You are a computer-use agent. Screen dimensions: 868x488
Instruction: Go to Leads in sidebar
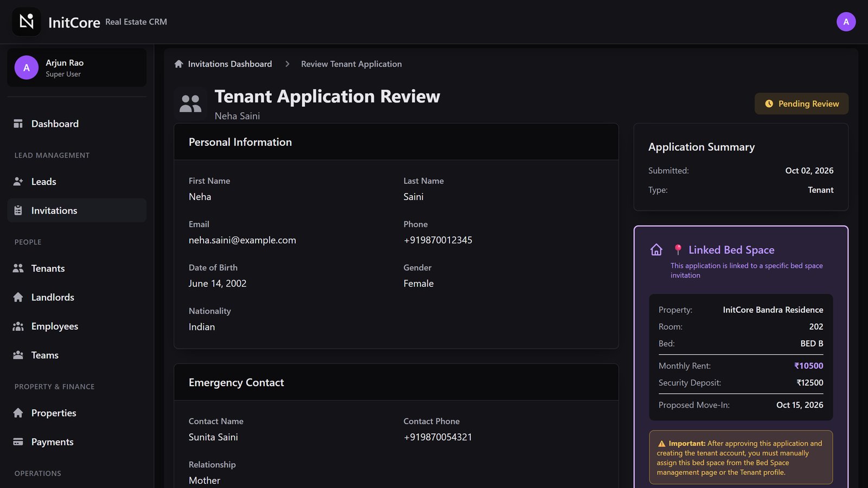(x=77, y=182)
